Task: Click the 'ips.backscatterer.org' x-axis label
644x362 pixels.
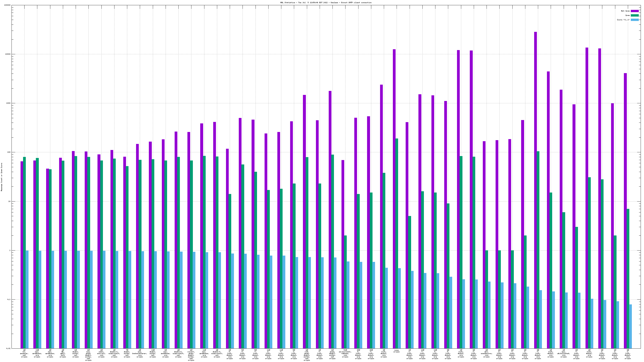Action: click(x=140, y=353)
